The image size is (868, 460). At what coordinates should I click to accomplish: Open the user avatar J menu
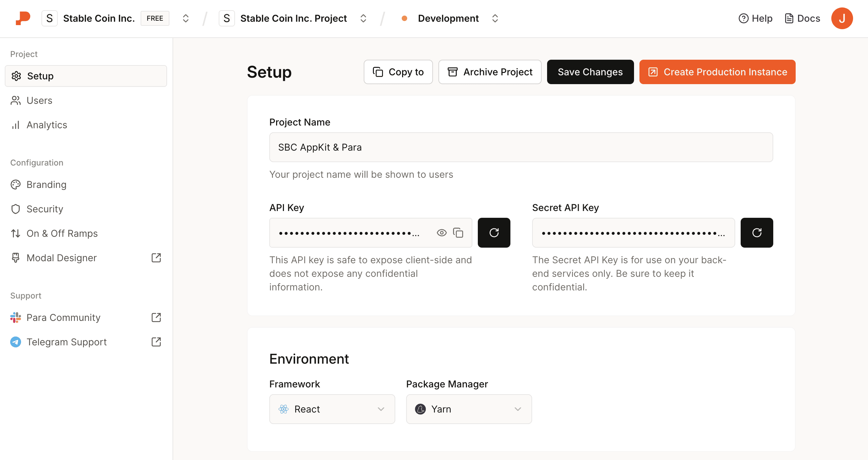[842, 18]
